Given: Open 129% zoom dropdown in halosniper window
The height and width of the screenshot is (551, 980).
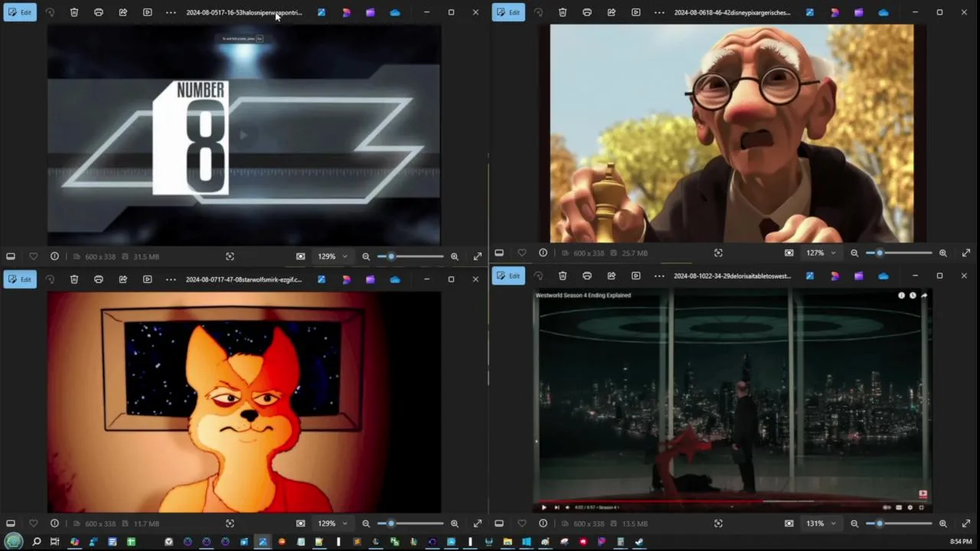Looking at the screenshot, I should pyautogui.click(x=332, y=256).
